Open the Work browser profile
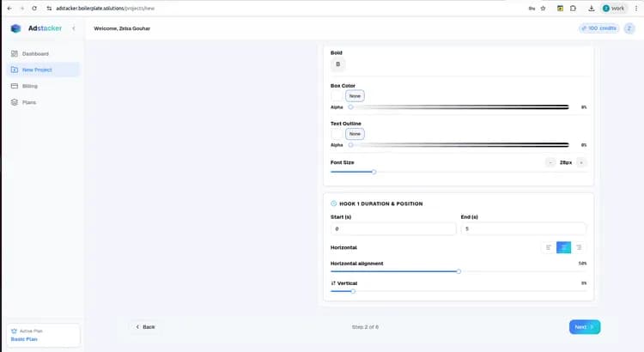The width and height of the screenshot is (644, 352). 614,9
